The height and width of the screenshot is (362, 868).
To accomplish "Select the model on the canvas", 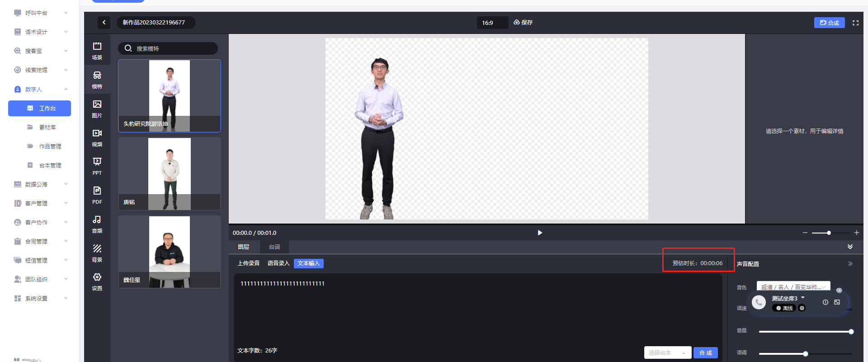I will point(378,138).
